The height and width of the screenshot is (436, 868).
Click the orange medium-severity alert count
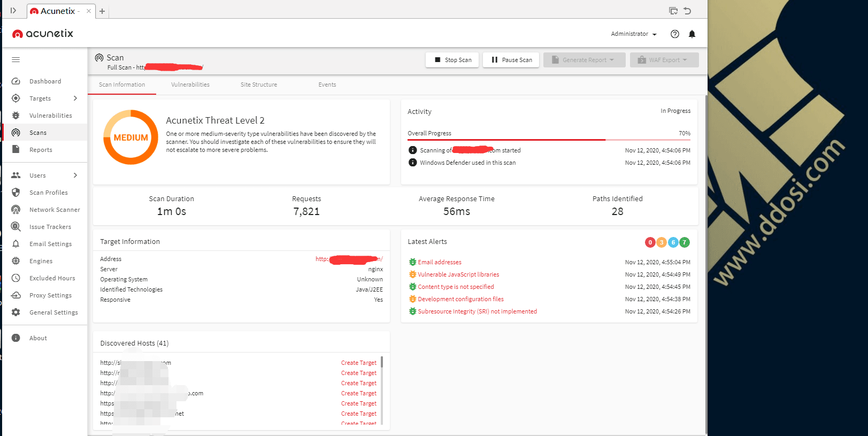(x=662, y=242)
